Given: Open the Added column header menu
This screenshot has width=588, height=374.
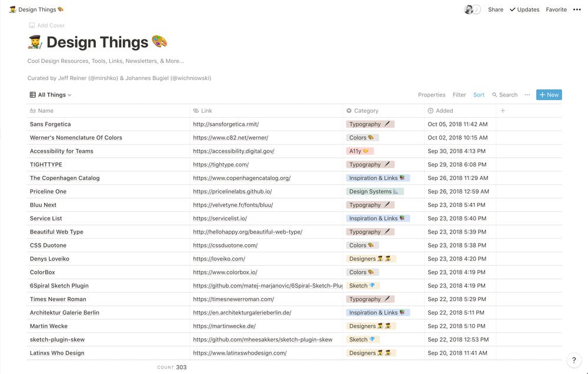Looking at the screenshot, I should tap(444, 111).
